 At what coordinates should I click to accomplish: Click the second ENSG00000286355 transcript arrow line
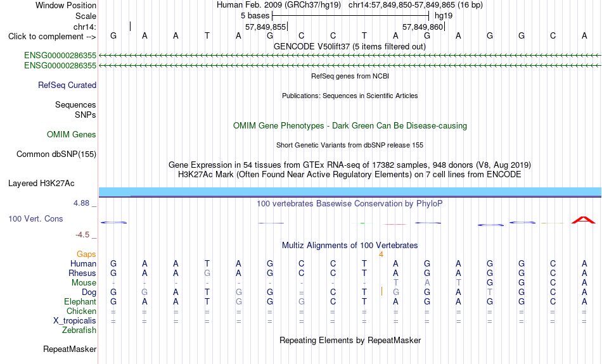[350, 66]
